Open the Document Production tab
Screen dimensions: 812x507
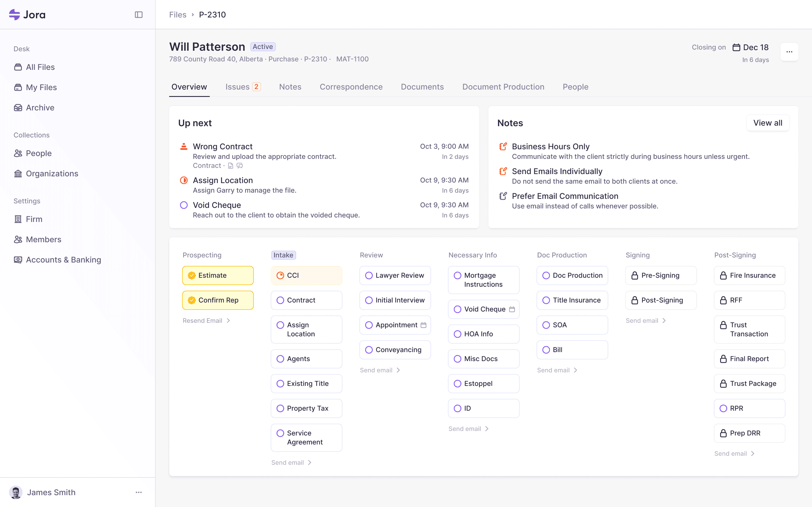[x=503, y=87]
